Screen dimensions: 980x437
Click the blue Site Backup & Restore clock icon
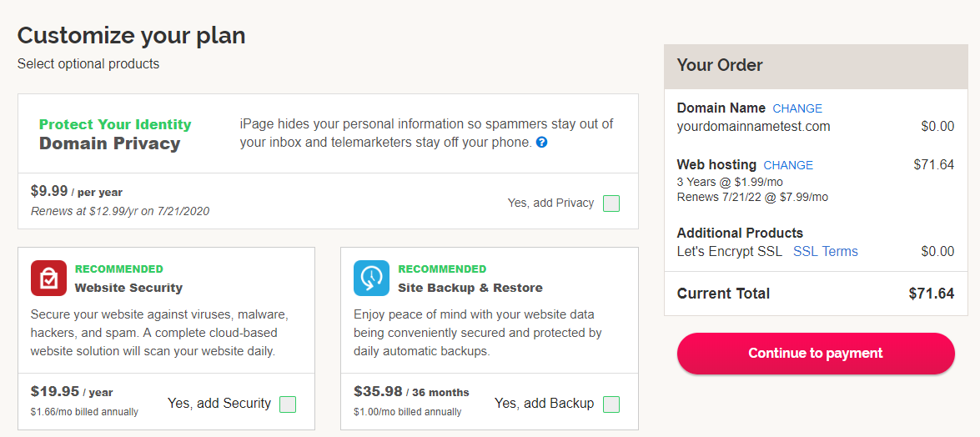click(371, 278)
